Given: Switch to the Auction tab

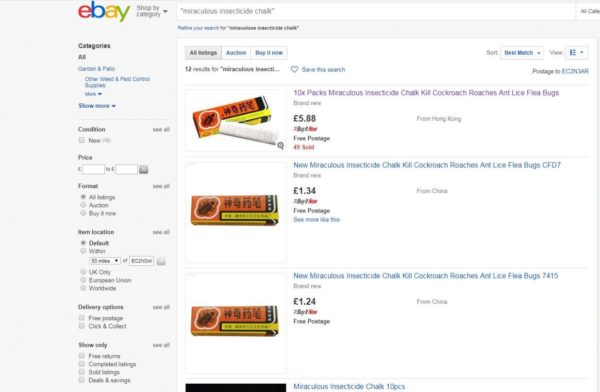Looking at the screenshot, I should [x=236, y=53].
